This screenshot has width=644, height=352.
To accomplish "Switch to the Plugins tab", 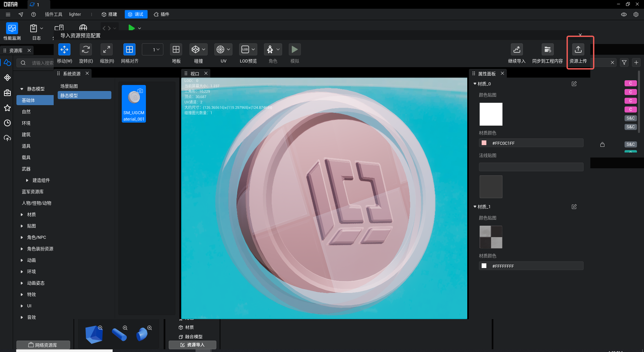I will 162,14.
